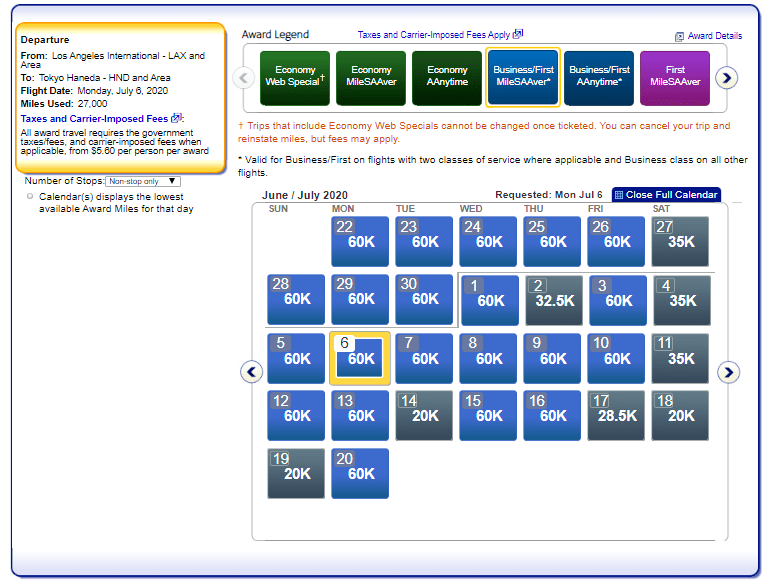The width and height of the screenshot is (770, 584).
Task: Click popup icon beside sidebar Taxes and Fees
Action: (176, 118)
